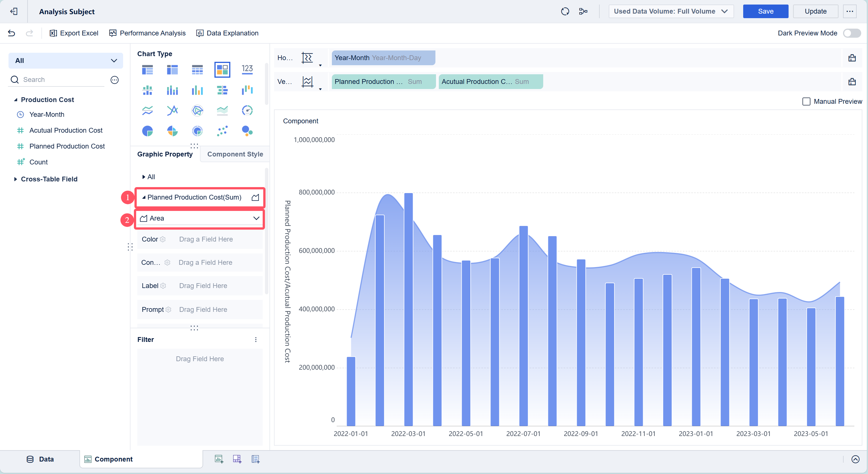Open Used Data Volume dropdown
868x474 pixels.
point(671,11)
